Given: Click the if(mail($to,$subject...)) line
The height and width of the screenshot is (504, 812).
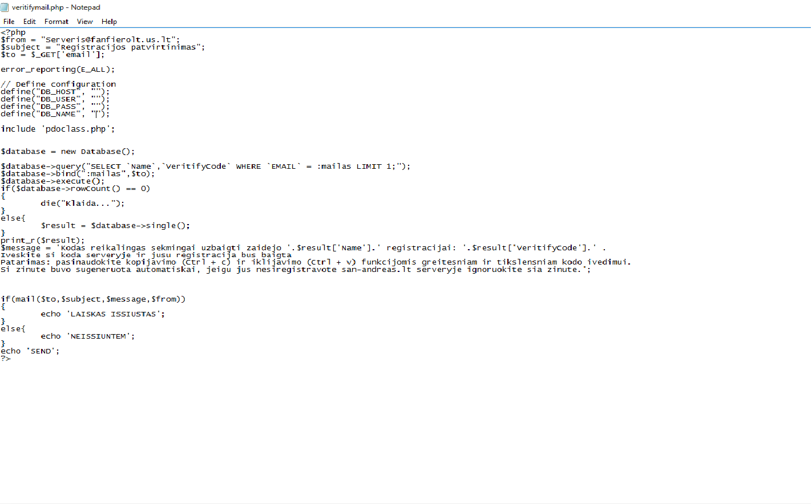Looking at the screenshot, I should coord(93,299).
